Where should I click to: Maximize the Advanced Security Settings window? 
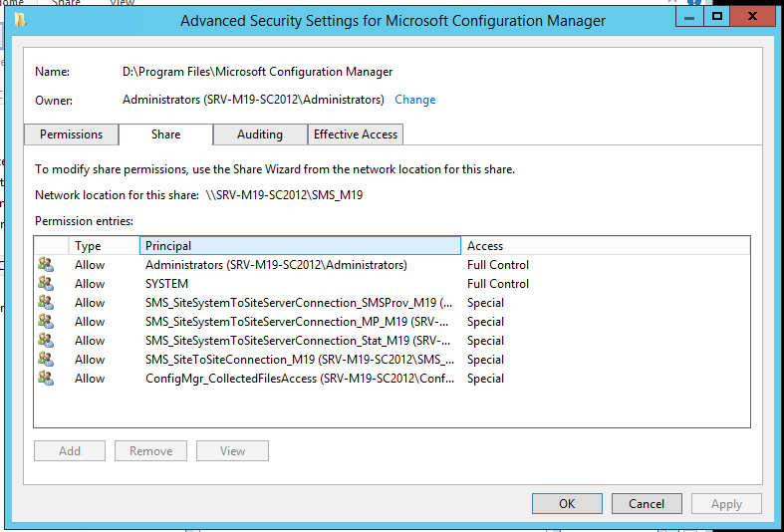point(716,17)
